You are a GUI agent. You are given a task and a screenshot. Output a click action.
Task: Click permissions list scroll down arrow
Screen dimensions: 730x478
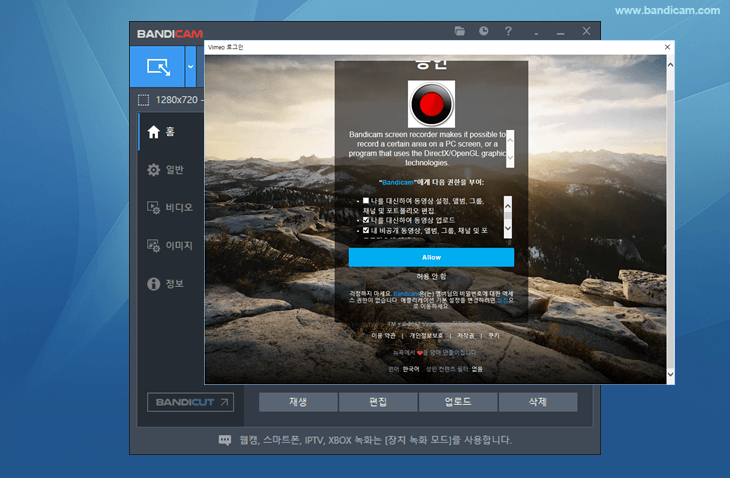pos(508,229)
